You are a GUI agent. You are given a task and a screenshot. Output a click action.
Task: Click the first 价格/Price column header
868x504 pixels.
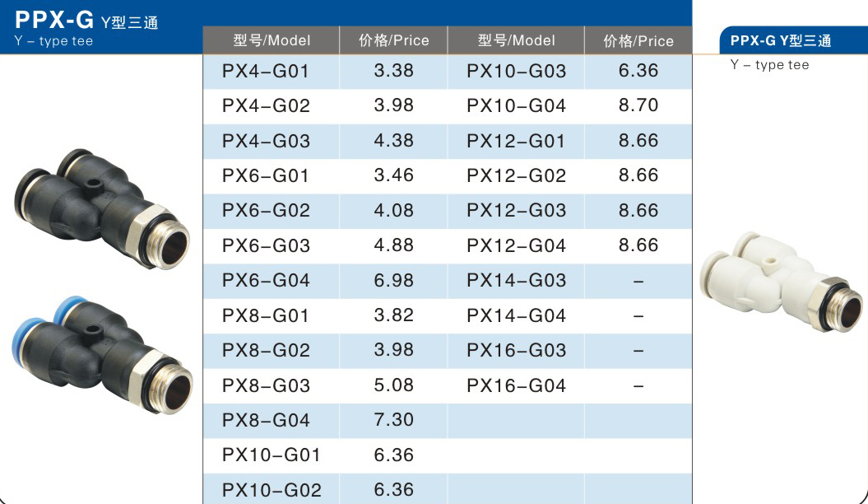[393, 40]
